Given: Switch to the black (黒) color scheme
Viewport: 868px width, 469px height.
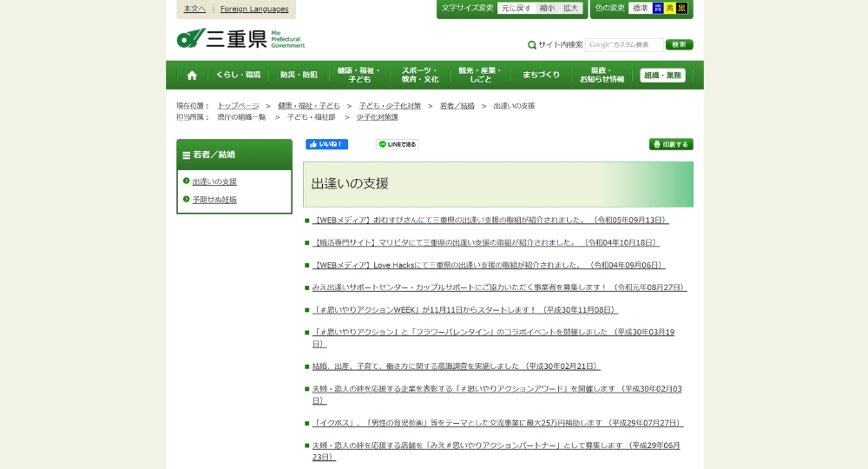Looking at the screenshot, I should (x=682, y=9).
